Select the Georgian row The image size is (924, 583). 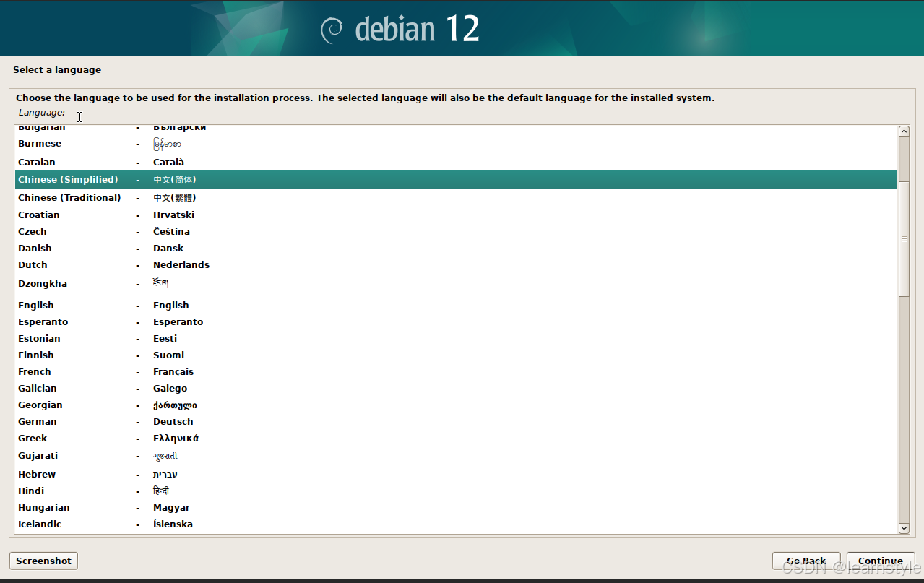pyautogui.click(x=456, y=405)
